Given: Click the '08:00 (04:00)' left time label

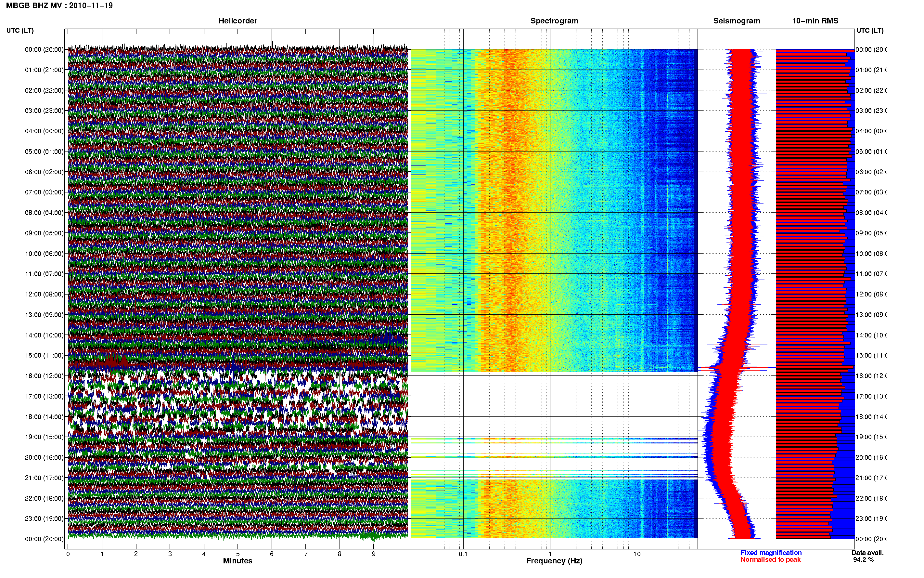Looking at the screenshot, I should [x=44, y=213].
